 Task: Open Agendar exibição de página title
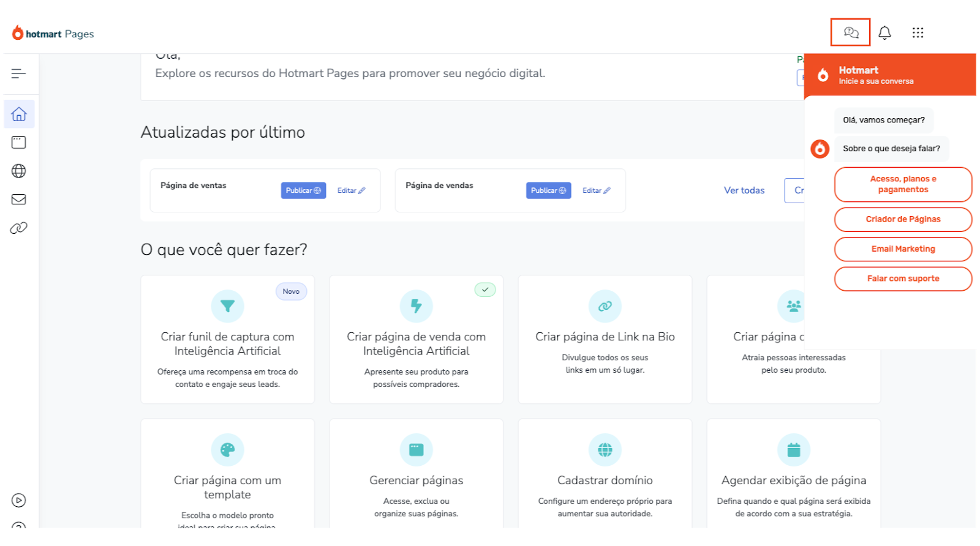(x=793, y=481)
